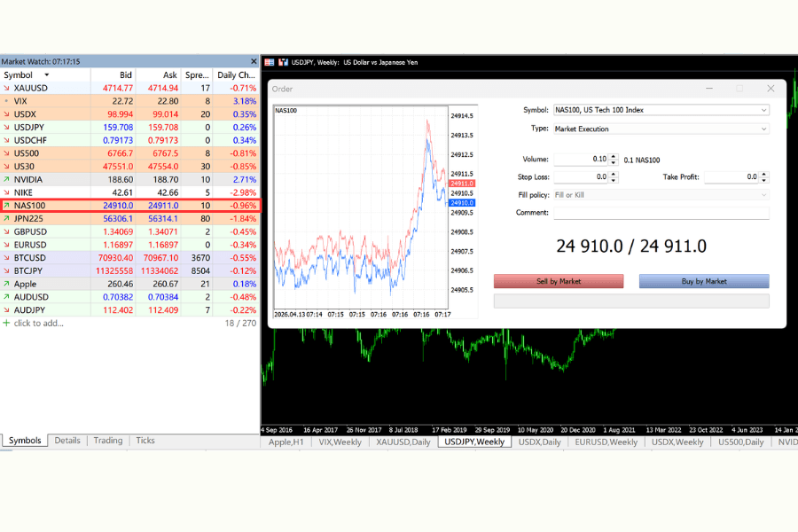The height and width of the screenshot is (532, 798).
Task: Click the trend arrow on the highlighted NAS100 row
Action: (7, 205)
